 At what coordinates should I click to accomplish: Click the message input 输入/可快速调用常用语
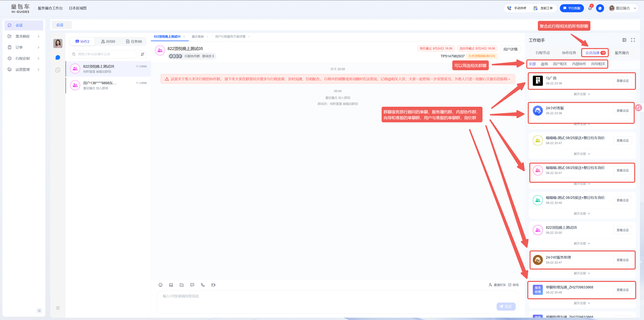(x=338, y=302)
